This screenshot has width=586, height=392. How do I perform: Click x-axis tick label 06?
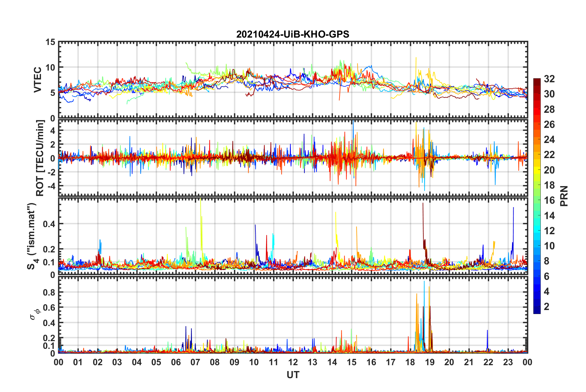coord(176,362)
